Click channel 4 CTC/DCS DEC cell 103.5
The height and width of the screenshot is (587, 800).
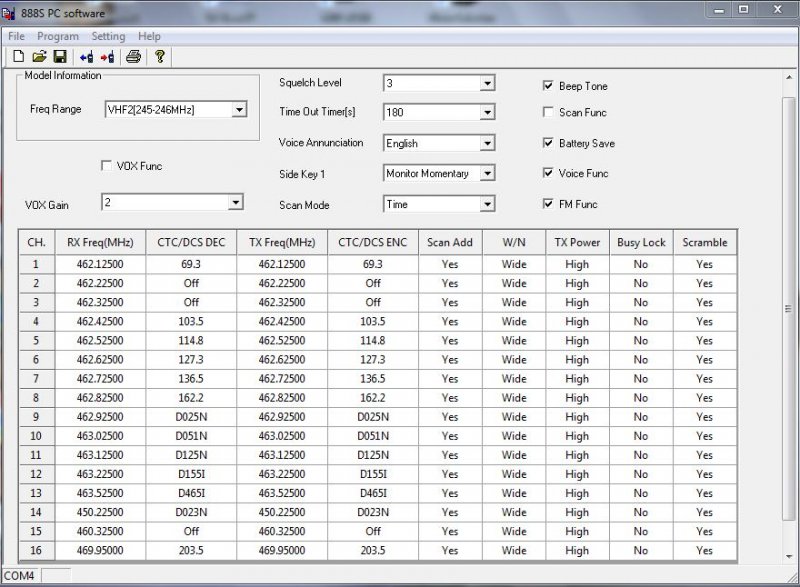(191, 321)
